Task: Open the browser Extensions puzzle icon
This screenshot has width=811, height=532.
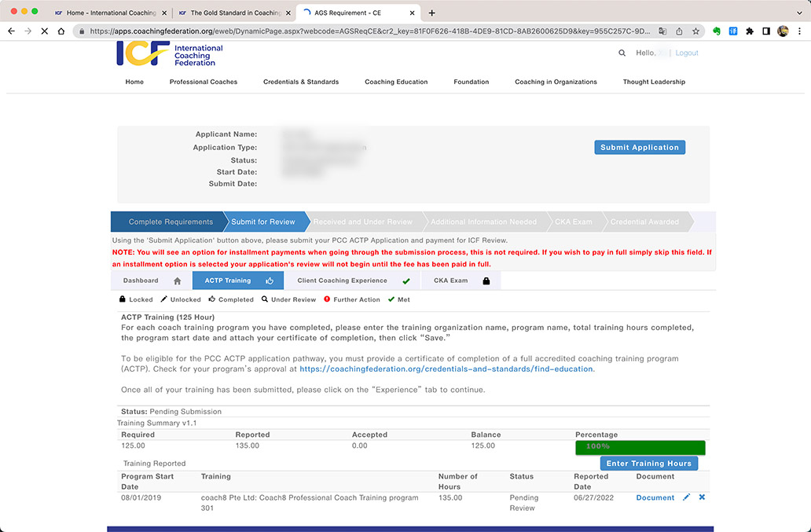Action: pyautogui.click(x=750, y=31)
